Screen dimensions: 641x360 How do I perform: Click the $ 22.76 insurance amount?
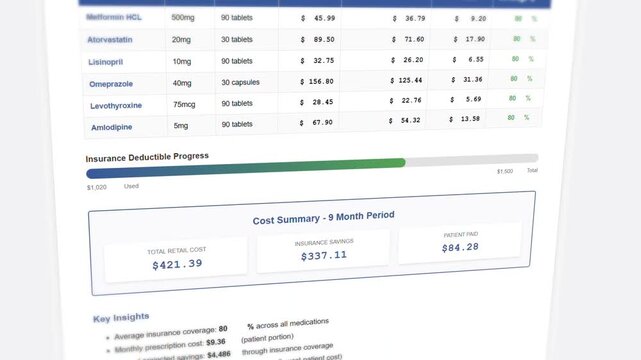pos(405,100)
